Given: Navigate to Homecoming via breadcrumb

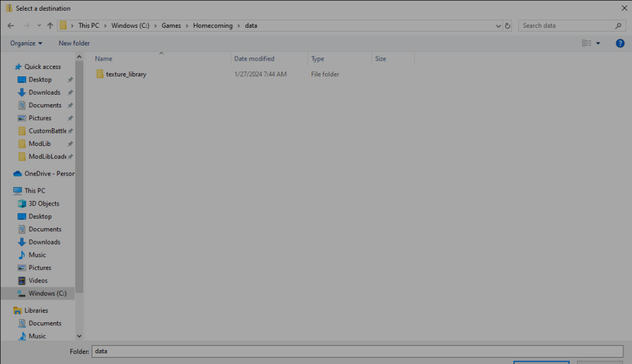Looking at the screenshot, I should [212, 25].
